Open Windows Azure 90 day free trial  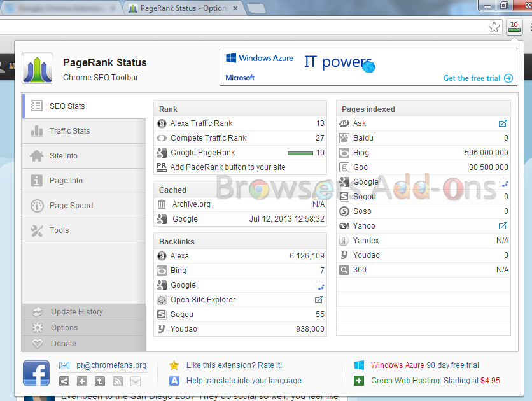coord(425,365)
